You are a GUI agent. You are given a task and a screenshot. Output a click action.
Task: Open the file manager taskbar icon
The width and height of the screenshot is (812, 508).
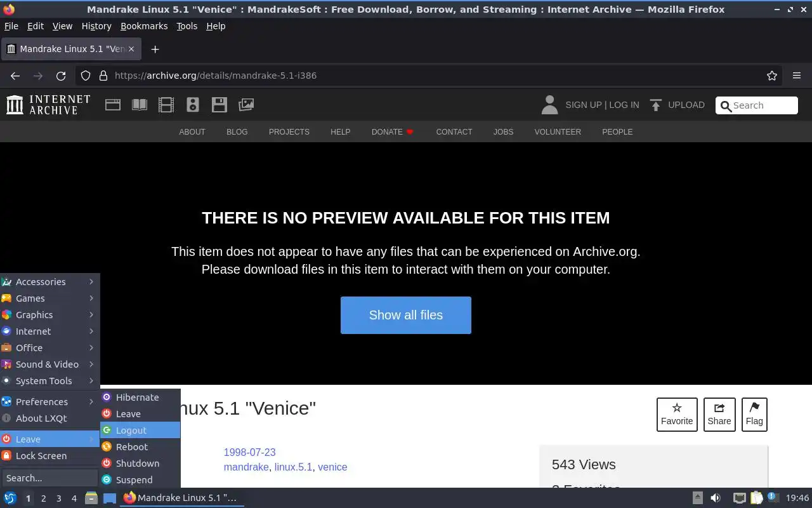[91, 498]
